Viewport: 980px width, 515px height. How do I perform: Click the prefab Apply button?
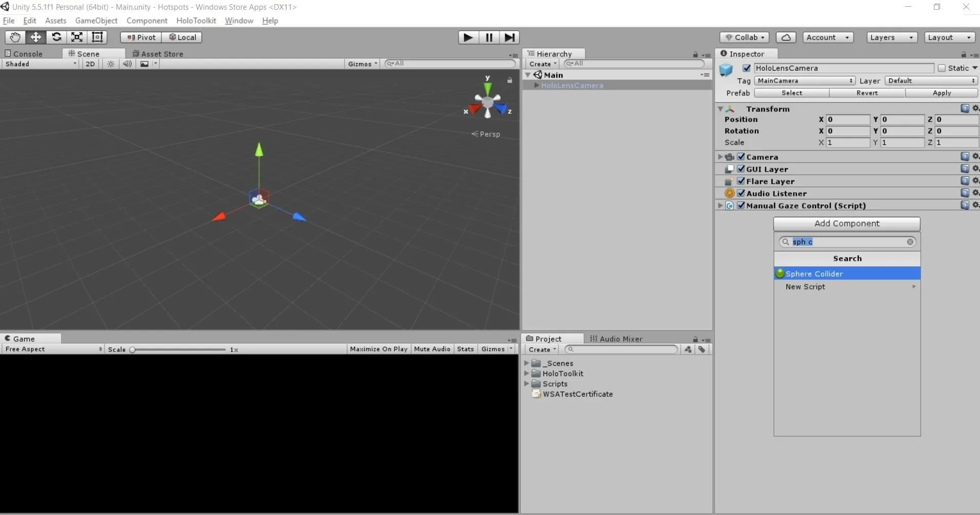[942, 93]
